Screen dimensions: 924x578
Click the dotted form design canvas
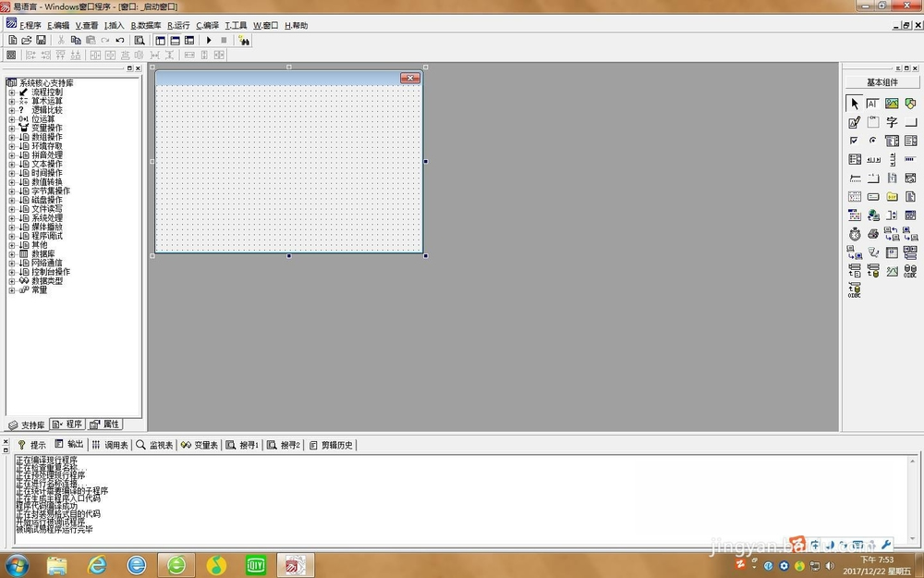pyautogui.click(x=288, y=168)
